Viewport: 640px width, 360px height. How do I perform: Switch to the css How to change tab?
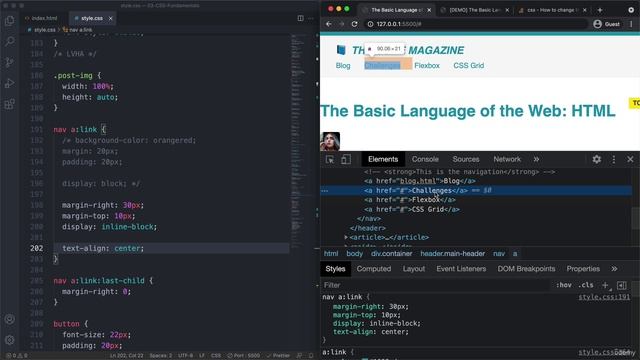coord(552,10)
